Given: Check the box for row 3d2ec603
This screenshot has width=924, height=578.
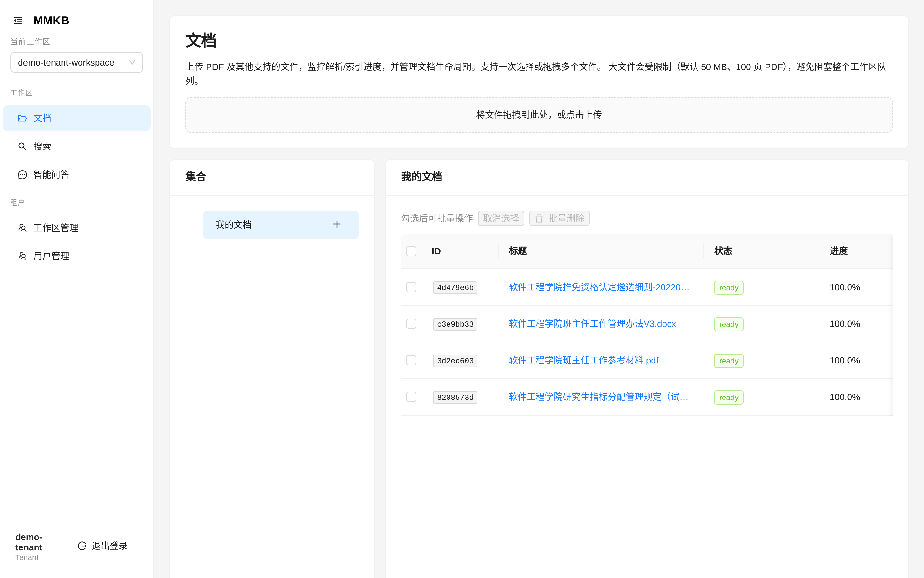Looking at the screenshot, I should coord(411,361).
